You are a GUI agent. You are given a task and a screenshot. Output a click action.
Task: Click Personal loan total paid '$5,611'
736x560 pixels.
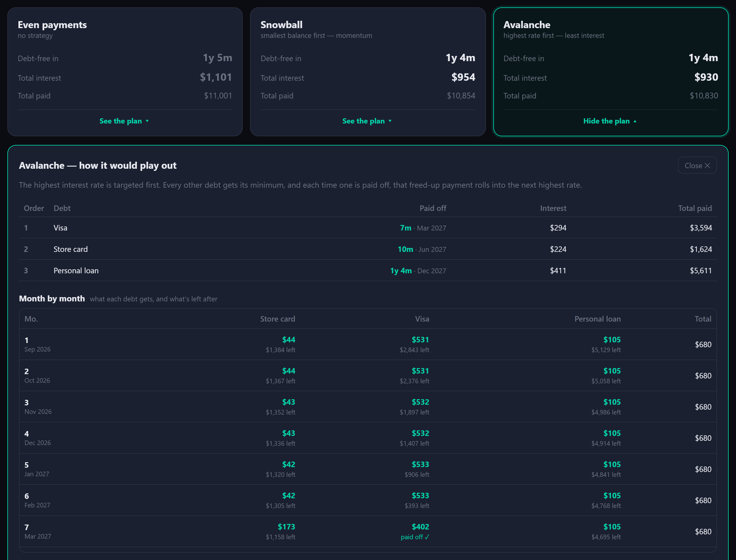tap(701, 271)
